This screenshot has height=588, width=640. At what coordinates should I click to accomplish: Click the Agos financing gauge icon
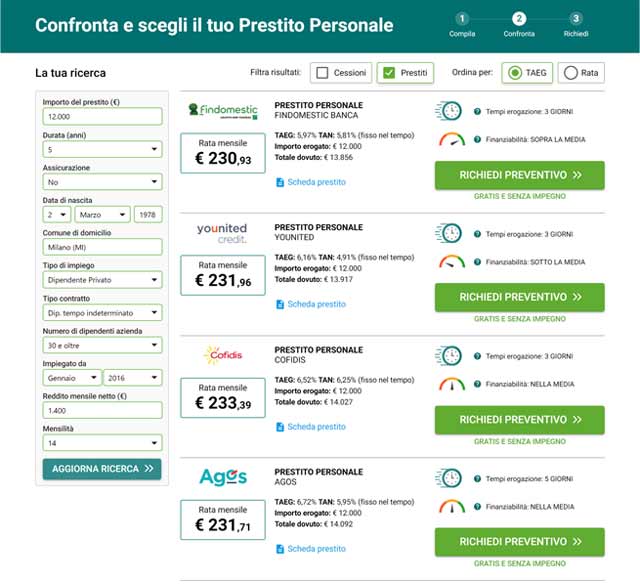point(451,506)
